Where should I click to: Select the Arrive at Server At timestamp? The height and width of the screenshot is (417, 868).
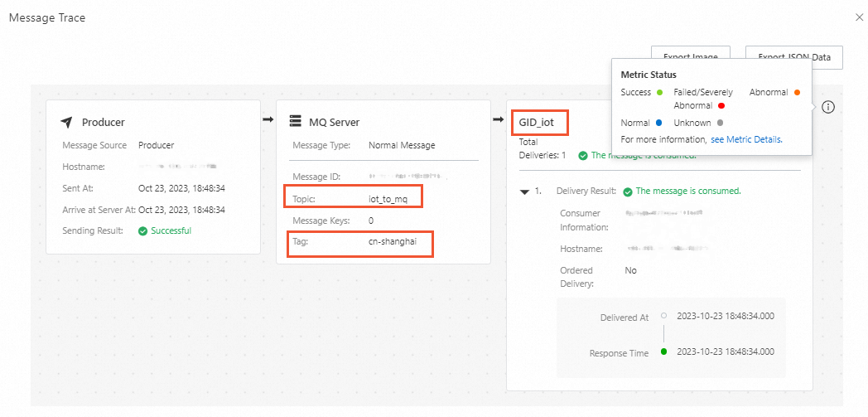[x=181, y=210]
